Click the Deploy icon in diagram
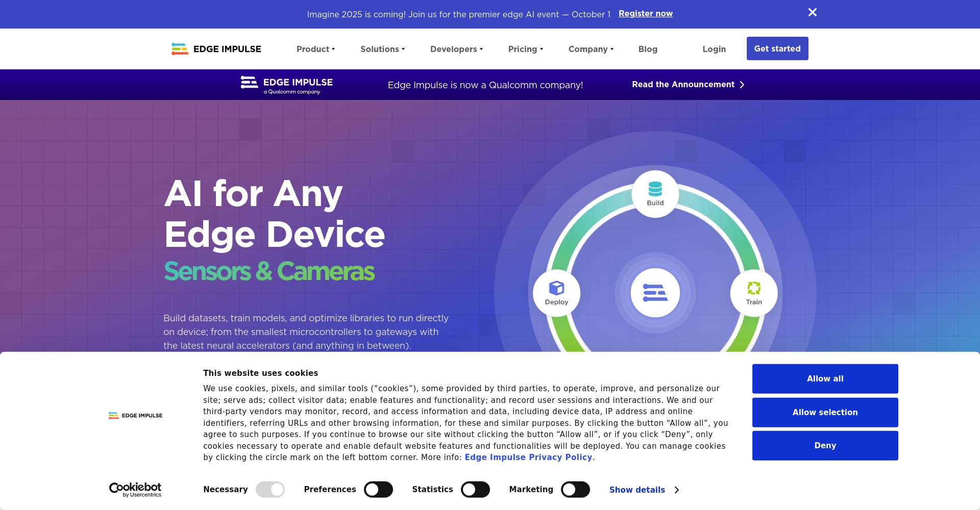The image size is (980, 510). pos(556,293)
